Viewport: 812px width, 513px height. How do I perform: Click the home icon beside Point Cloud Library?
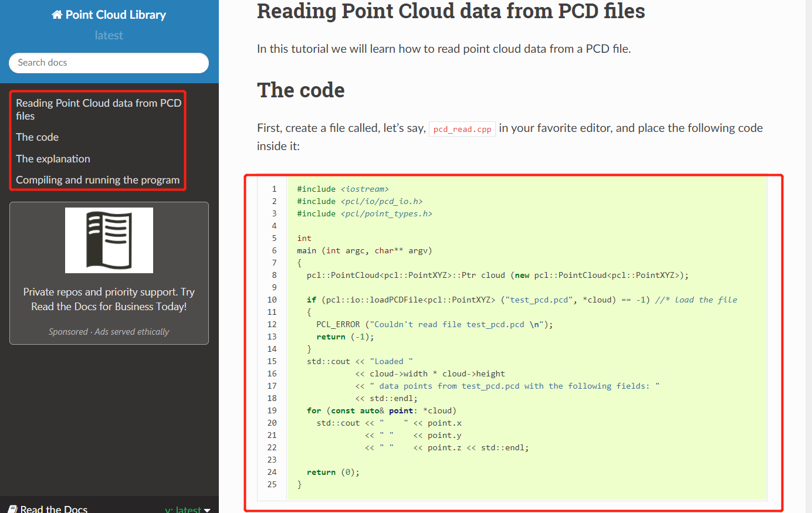[57, 15]
